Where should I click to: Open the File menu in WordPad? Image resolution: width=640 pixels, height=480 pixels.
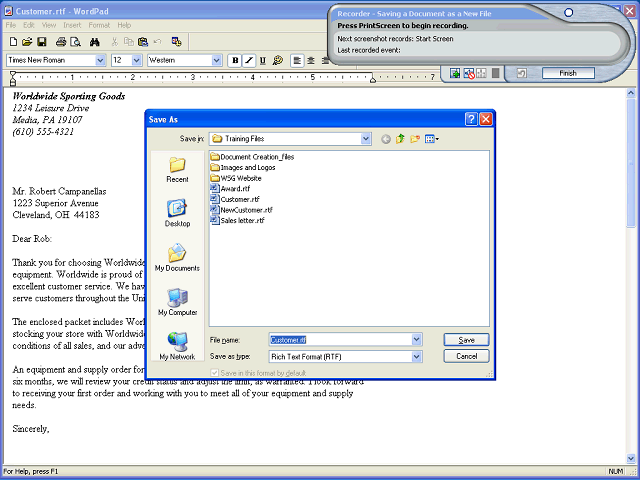coord(11,25)
